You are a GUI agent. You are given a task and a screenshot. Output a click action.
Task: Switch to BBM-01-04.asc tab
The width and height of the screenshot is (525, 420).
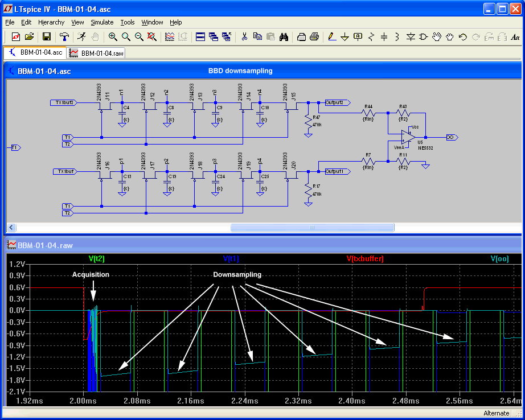click(35, 52)
